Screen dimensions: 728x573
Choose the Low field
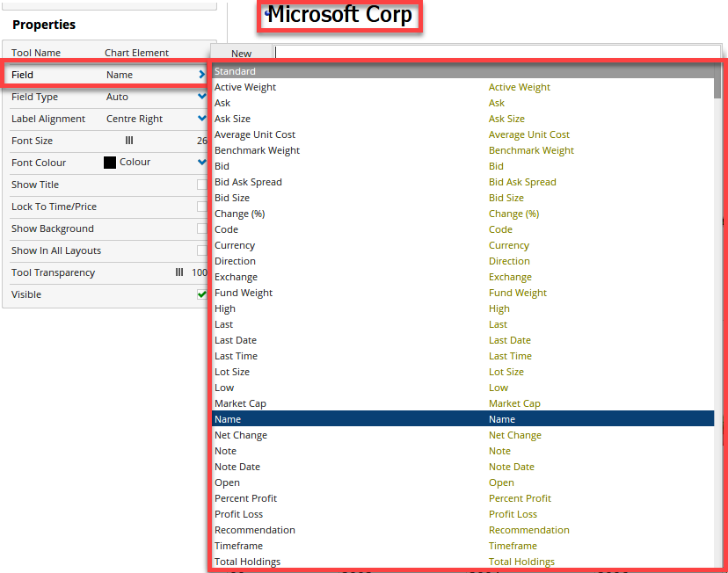(x=462, y=388)
